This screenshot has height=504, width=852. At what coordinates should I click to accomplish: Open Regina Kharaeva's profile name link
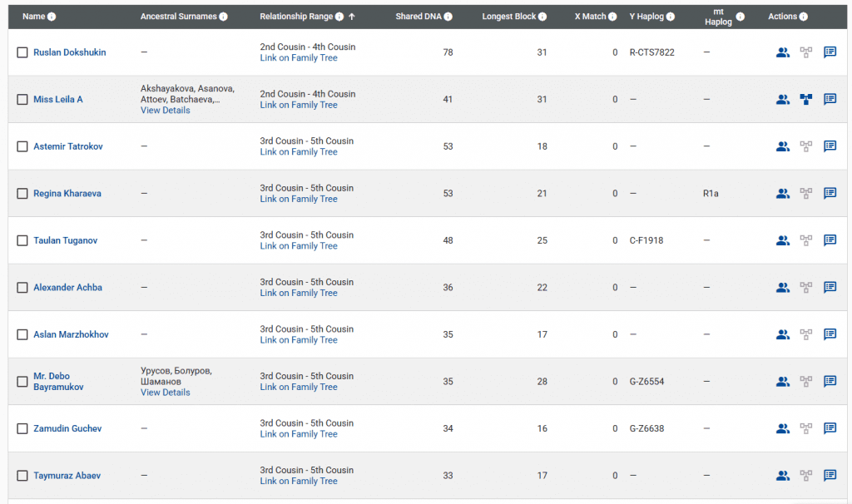[x=67, y=194]
